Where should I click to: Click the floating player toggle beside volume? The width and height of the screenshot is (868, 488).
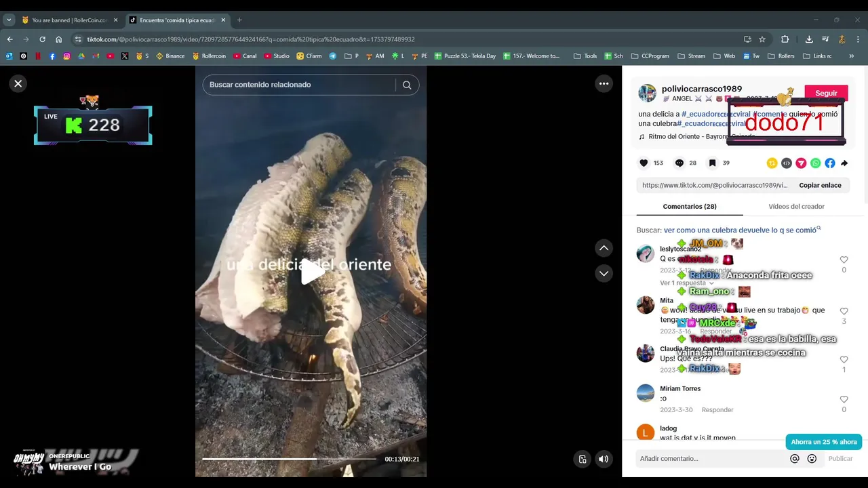(x=582, y=459)
